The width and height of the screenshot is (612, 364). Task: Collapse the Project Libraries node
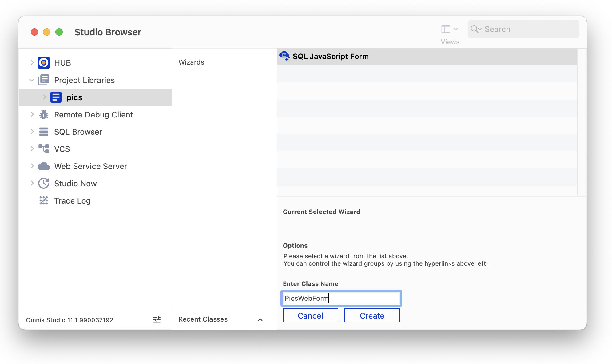(x=32, y=80)
